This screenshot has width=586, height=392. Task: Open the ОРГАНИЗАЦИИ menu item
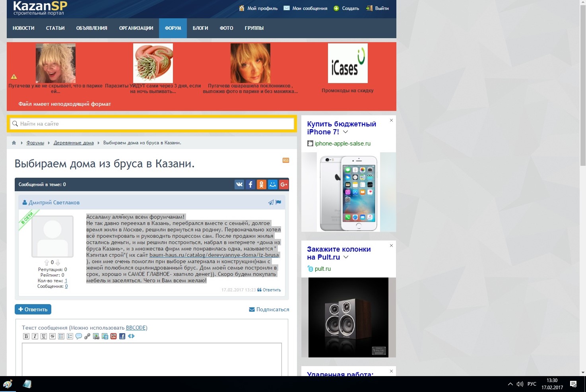[x=136, y=28]
